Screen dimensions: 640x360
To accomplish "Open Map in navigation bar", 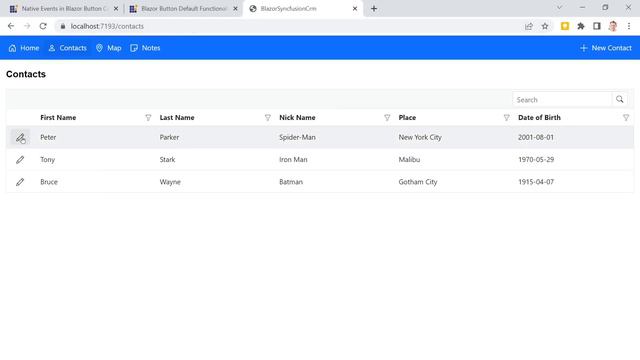I will [x=109, y=48].
